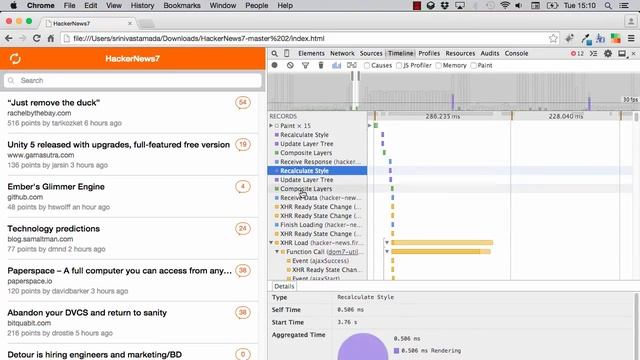This screenshot has height=360, width=640.
Task: Open the Technology predictions story
Action: click(x=53, y=229)
